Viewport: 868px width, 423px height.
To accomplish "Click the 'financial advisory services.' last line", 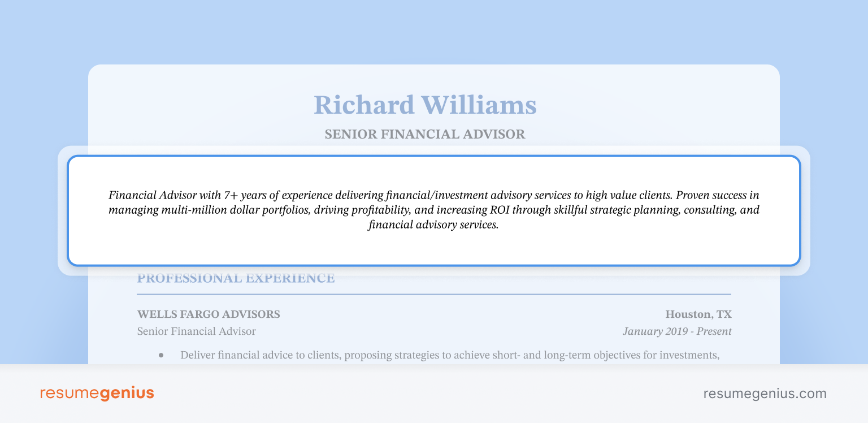I will [x=433, y=225].
